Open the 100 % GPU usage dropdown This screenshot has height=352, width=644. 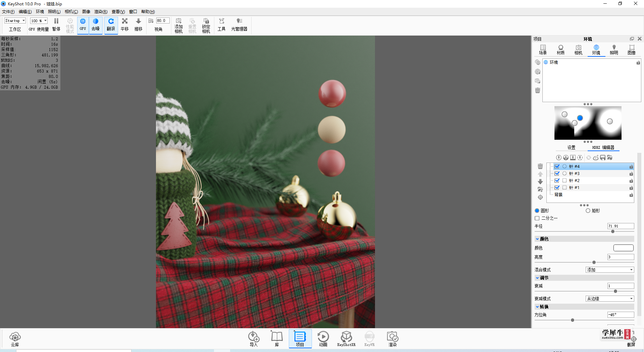tap(39, 21)
